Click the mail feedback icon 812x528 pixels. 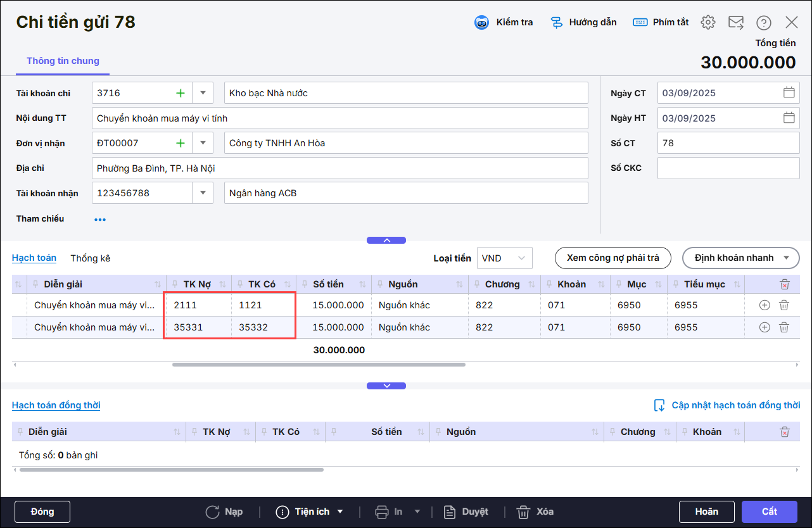pyautogui.click(x=735, y=23)
